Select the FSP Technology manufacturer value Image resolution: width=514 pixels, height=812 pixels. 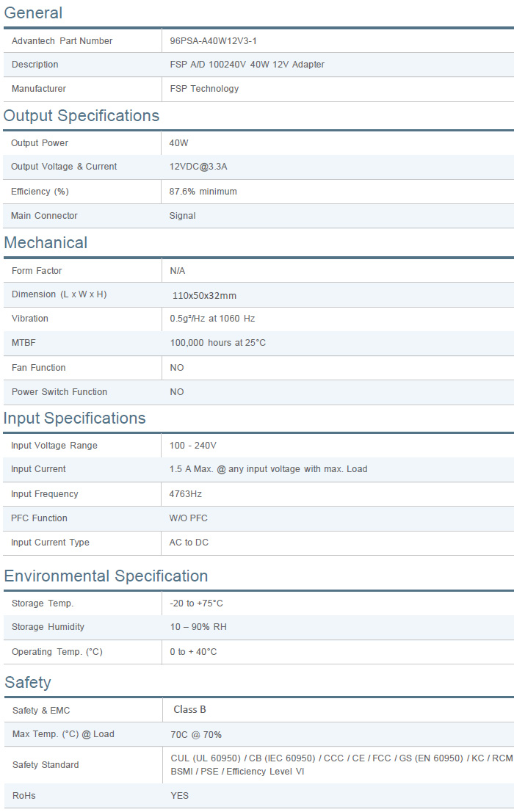coord(204,89)
